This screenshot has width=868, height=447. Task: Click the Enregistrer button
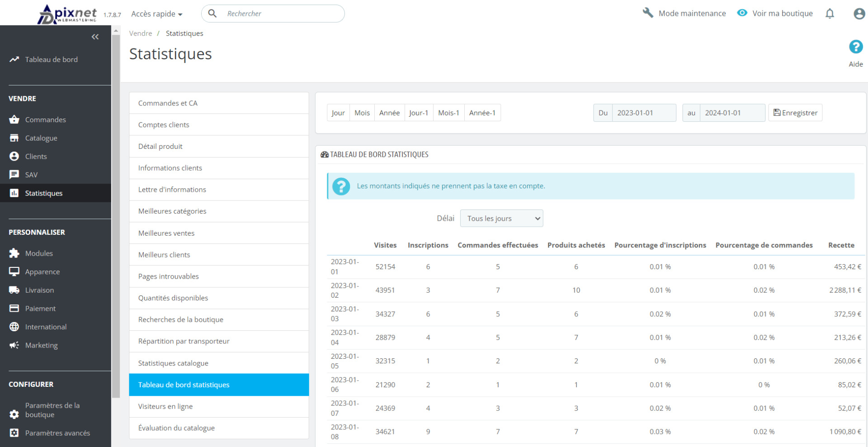pos(795,113)
